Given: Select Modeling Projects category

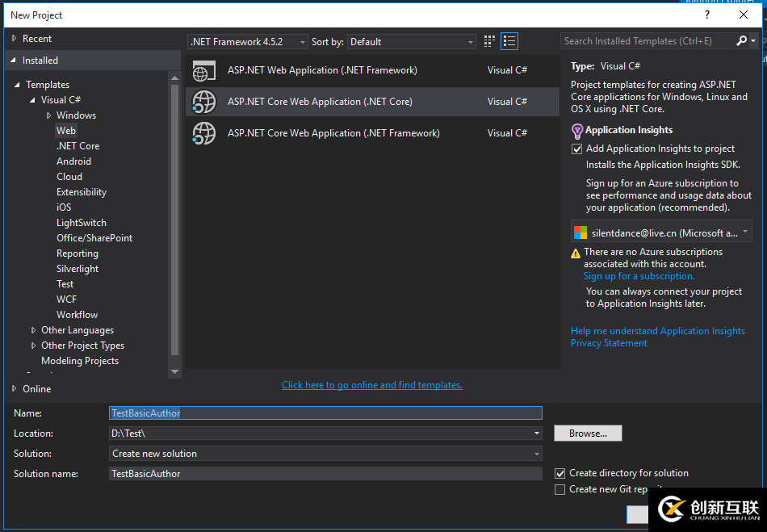Looking at the screenshot, I should coord(80,361).
